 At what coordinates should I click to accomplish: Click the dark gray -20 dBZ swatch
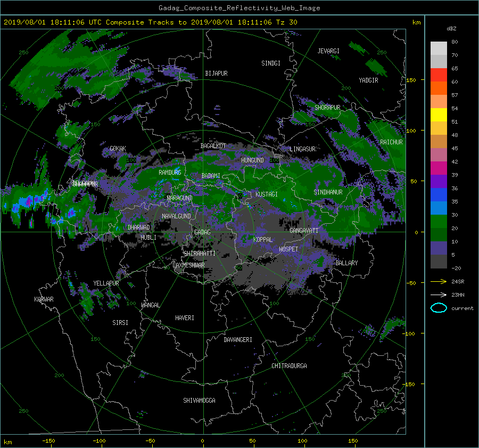pos(439,261)
